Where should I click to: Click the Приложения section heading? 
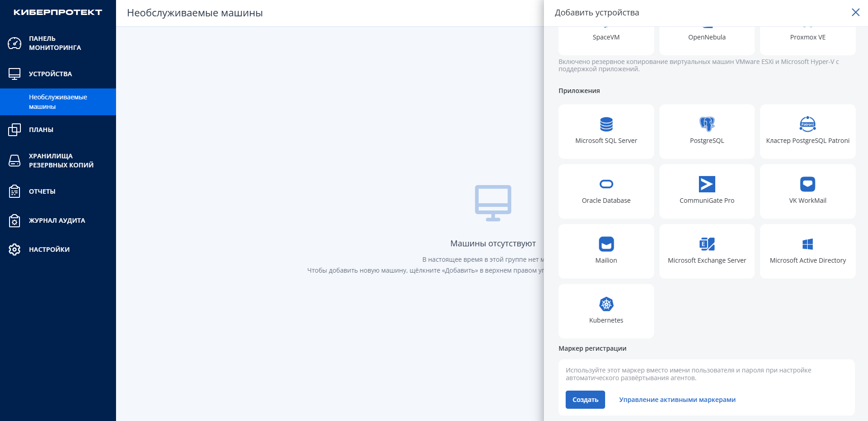tap(579, 91)
